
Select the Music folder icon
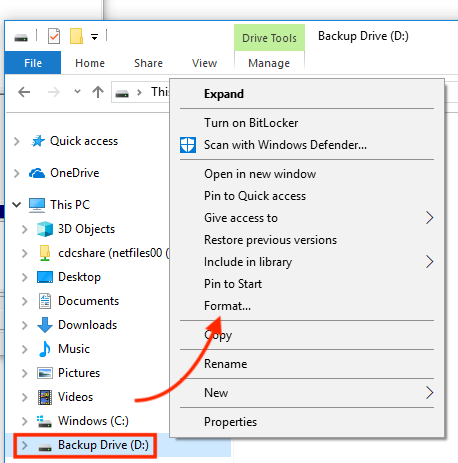pyautogui.click(x=45, y=349)
